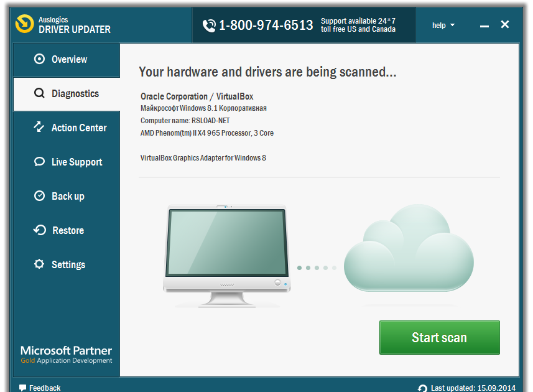Go to the Action Center tab
The image size is (533, 392).
click(67, 128)
